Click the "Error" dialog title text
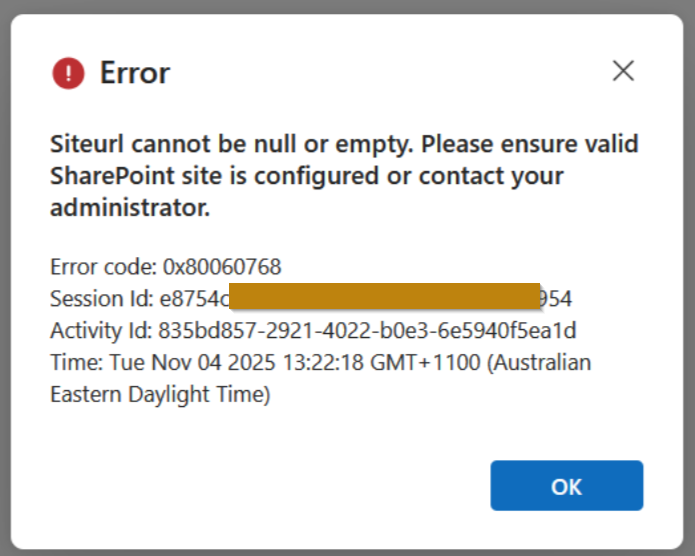This screenshot has width=695, height=556. click(135, 73)
